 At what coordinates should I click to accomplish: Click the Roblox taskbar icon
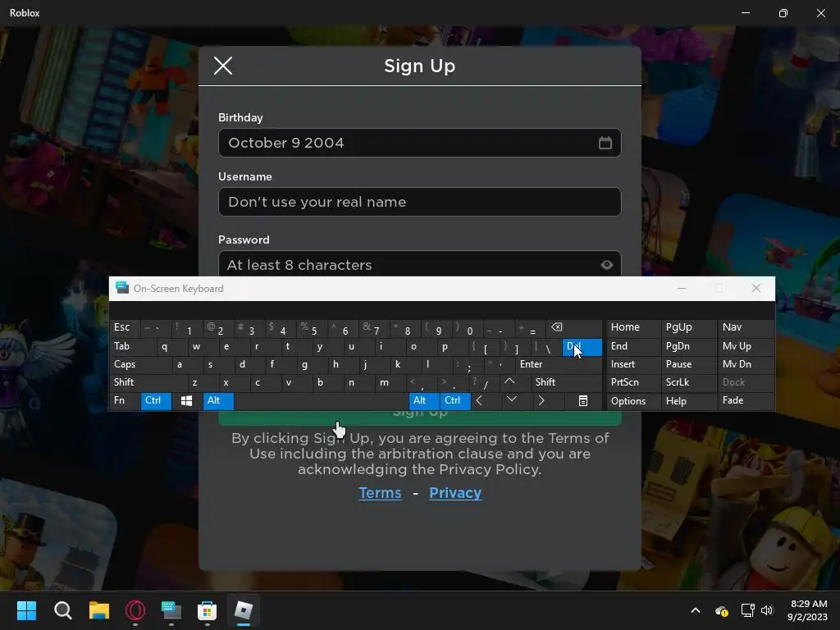[244, 610]
